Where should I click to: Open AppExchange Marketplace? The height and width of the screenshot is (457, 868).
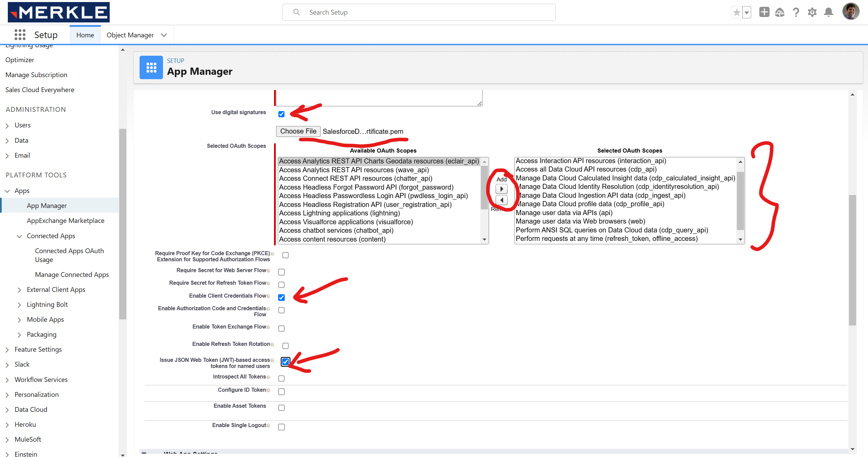[x=66, y=221]
